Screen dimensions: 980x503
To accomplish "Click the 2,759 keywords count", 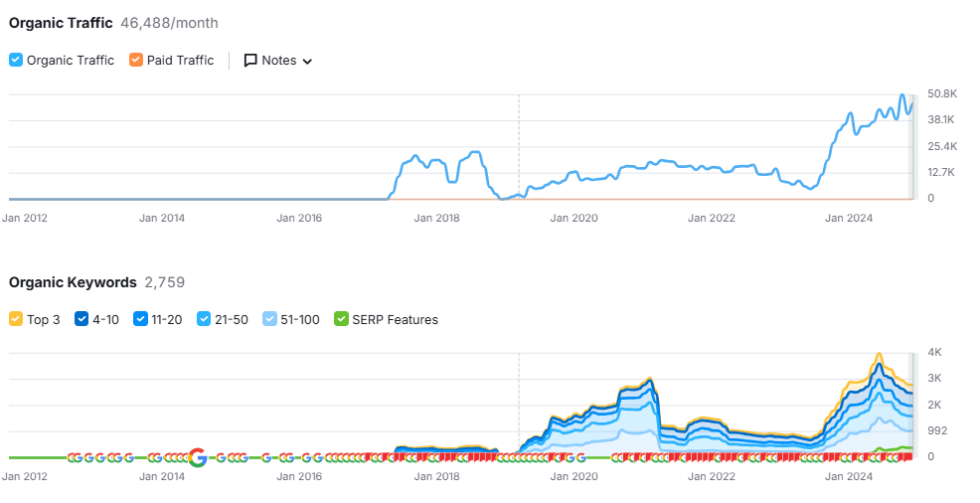I will coord(165,282).
